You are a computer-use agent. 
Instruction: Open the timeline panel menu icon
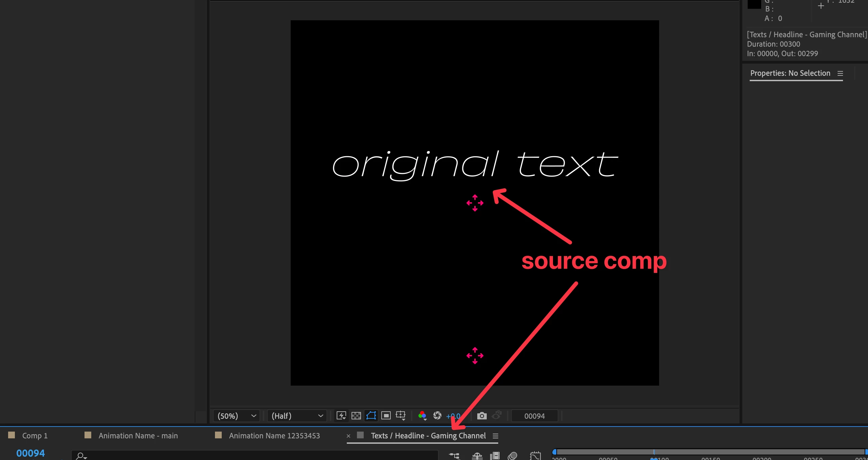(x=496, y=436)
